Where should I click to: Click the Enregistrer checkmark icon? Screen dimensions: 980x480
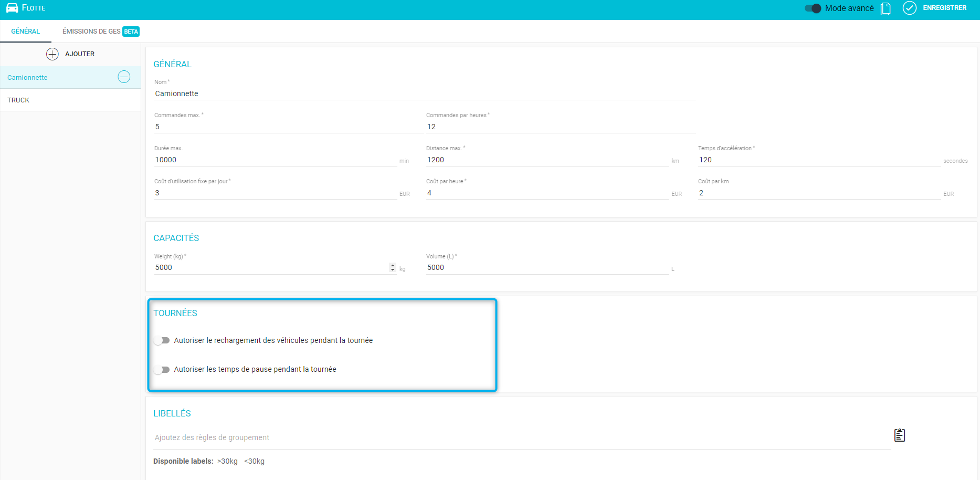click(910, 8)
